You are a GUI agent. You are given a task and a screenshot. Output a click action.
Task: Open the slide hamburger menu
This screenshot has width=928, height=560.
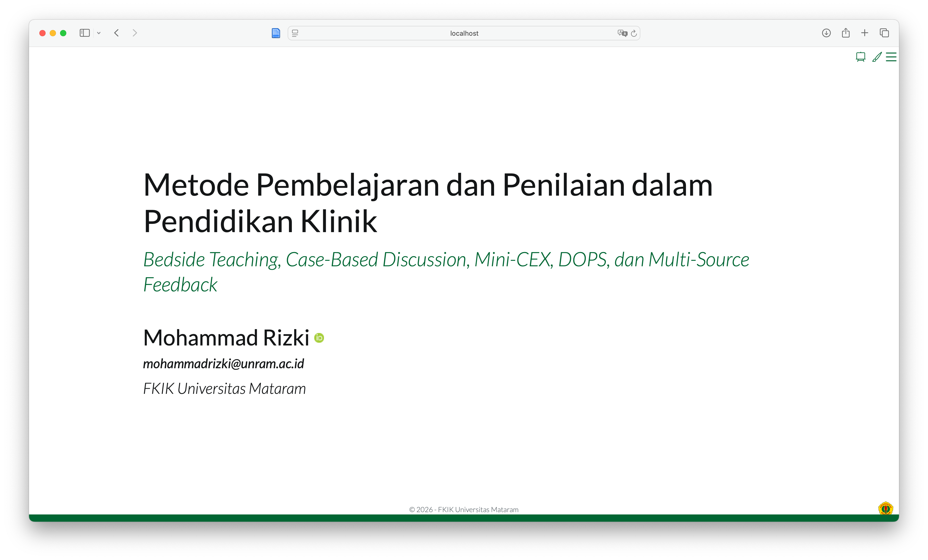(891, 57)
